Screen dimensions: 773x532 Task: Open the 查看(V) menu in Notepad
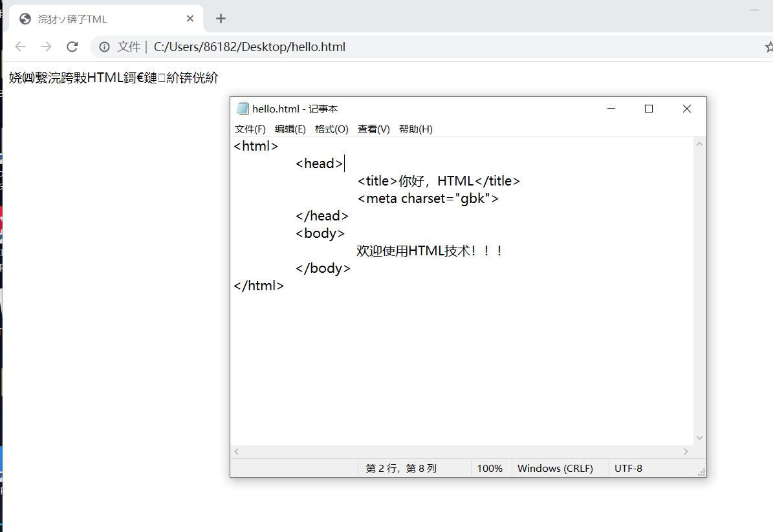point(374,129)
